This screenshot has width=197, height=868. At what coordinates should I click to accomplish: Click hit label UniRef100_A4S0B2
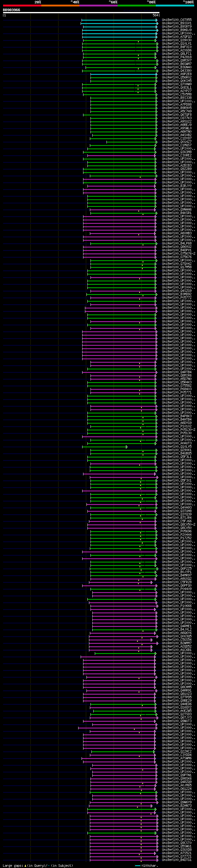tap(177, 135)
